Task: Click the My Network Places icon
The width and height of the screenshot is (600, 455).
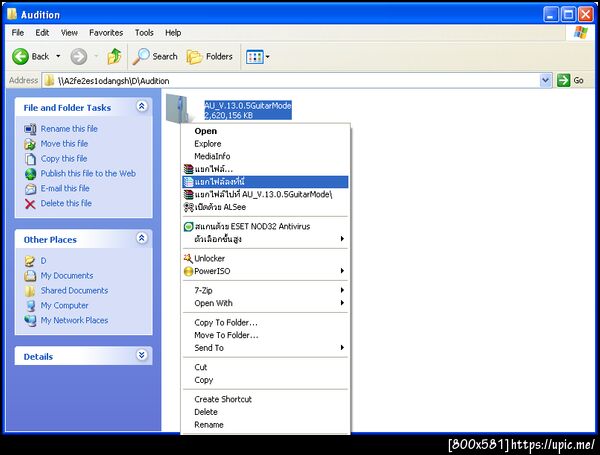Action: tap(30, 321)
